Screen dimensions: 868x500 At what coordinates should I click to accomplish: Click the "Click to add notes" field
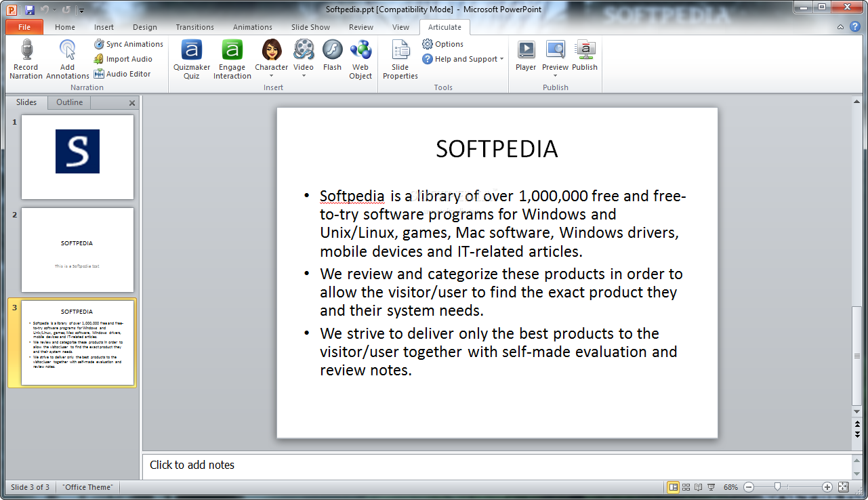click(497, 465)
